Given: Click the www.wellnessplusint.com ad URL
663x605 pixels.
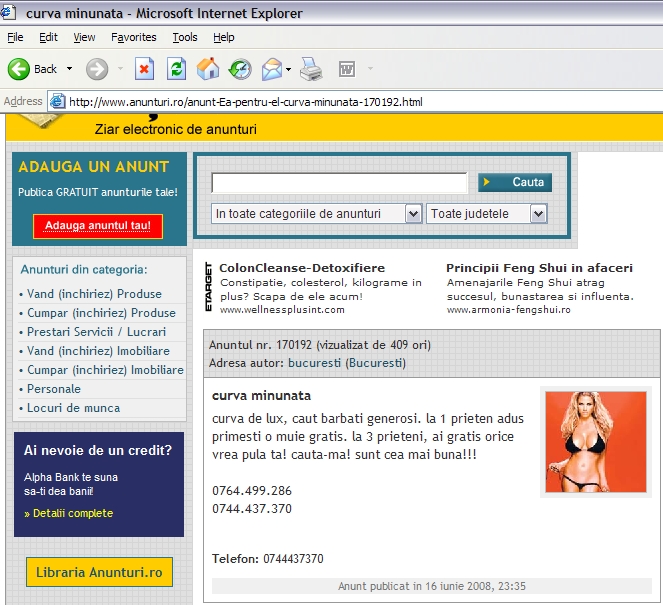Looking at the screenshot, I should point(282,309).
